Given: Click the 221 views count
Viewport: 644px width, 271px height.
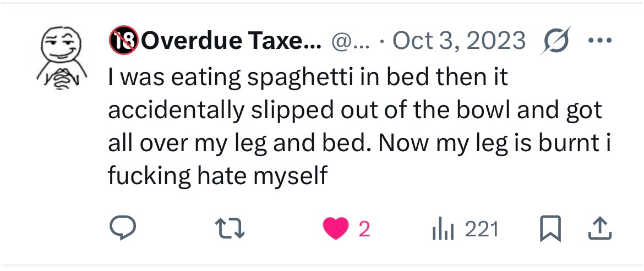Looking at the screenshot, I should pyautogui.click(x=482, y=229).
